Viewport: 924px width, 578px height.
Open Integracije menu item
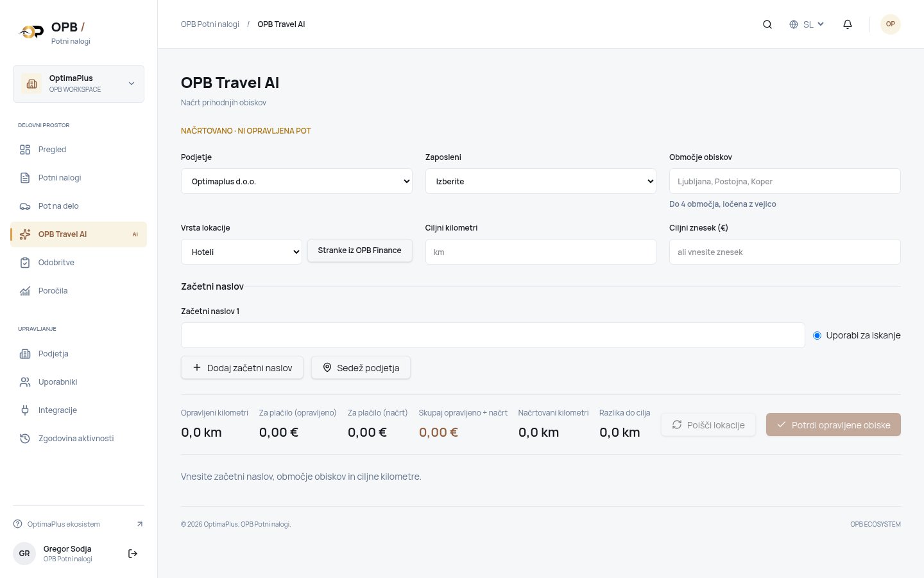click(78, 410)
